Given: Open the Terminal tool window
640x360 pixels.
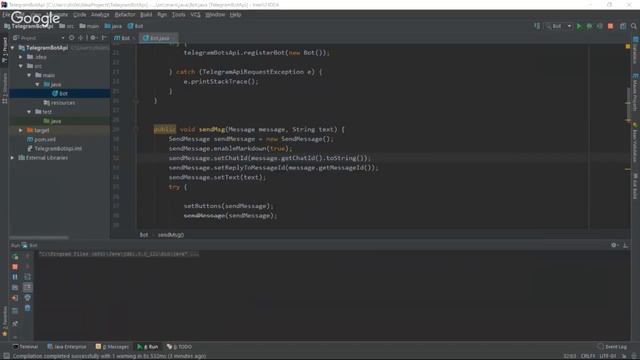Looking at the screenshot, I should click(x=25, y=347).
